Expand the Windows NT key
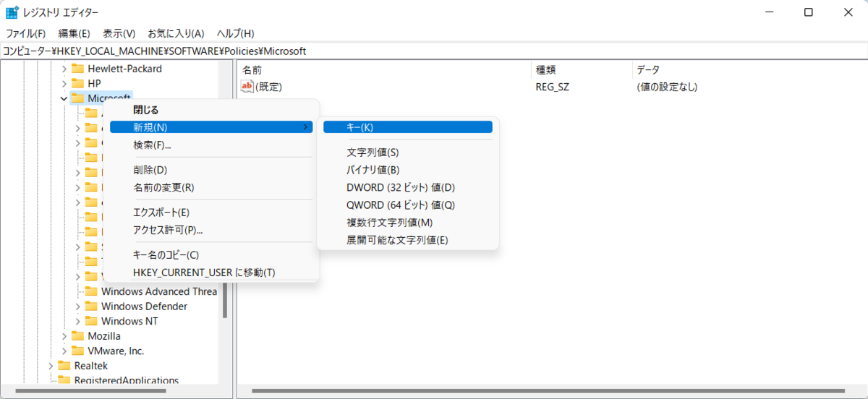The image size is (868, 399). click(x=77, y=321)
